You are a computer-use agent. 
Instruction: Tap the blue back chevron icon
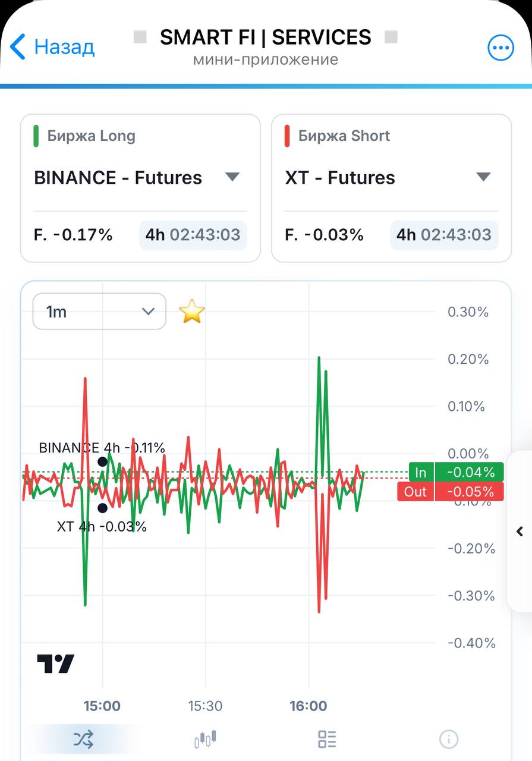(18, 46)
